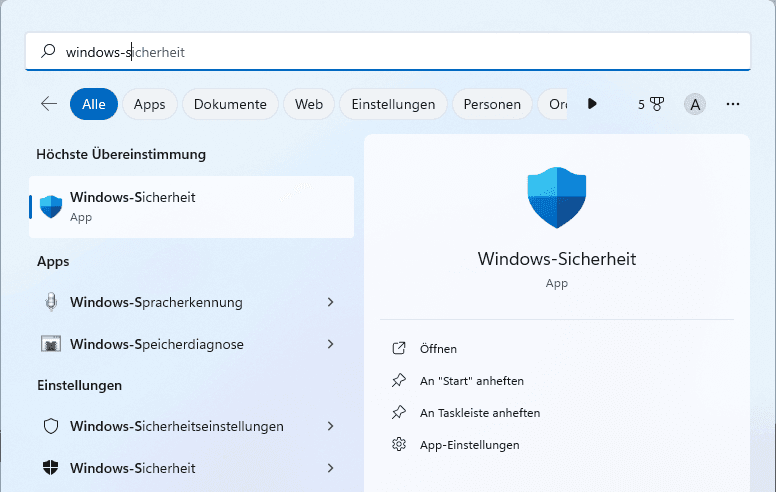The height and width of the screenshot is (492, 776).
Task: Click the Windows-Spracherkennung microphone icon
Action: click(x=51, y=302)
